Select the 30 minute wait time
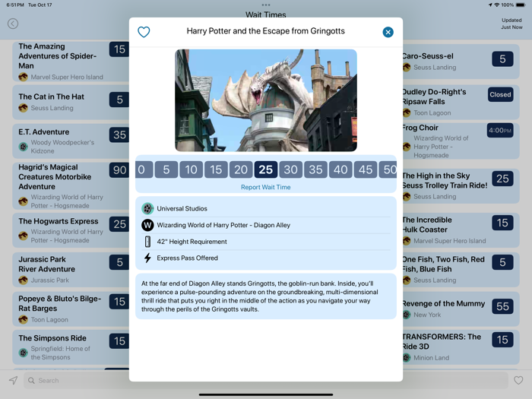The height and width of the screenshot is (399, 532). [x=291, y=169]
